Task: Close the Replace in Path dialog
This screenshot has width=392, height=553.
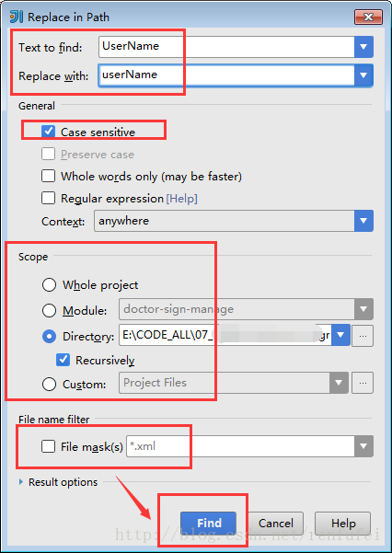Action: 368,17
